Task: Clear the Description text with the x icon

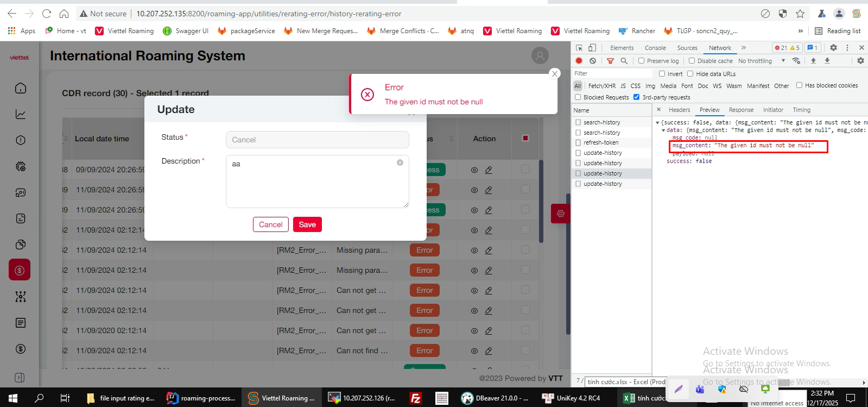Action: [400, 162]
